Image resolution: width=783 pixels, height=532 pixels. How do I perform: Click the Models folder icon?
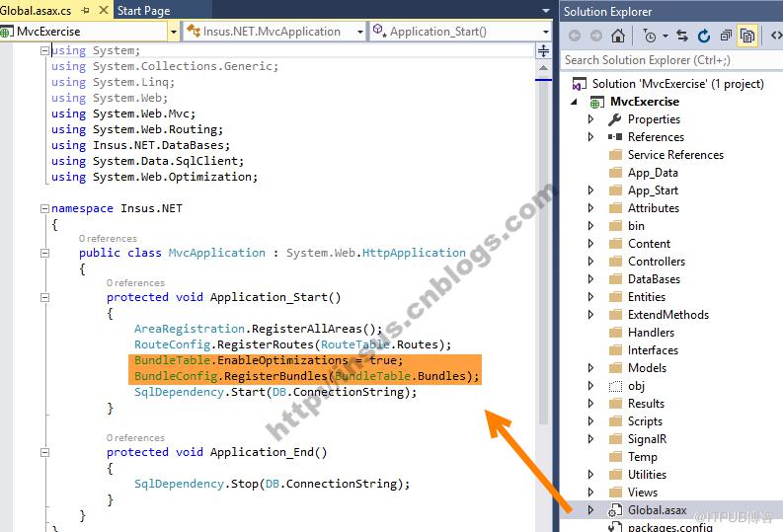[616, 368]
